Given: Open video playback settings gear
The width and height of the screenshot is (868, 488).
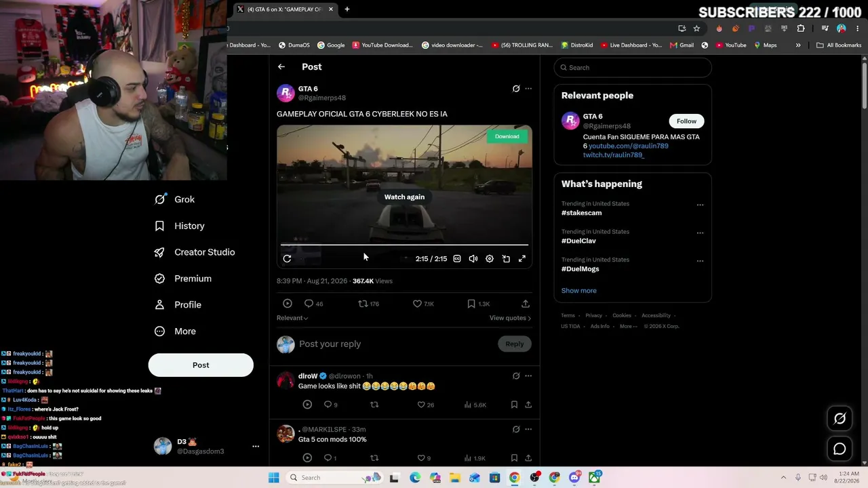Looking at the screenshot, I should pos(490,258).
